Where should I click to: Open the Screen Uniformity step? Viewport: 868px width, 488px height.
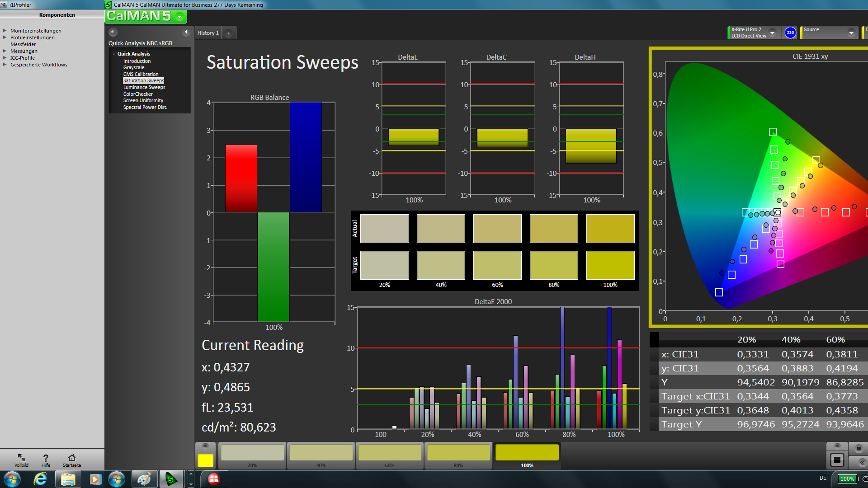(x=143, y=100)
